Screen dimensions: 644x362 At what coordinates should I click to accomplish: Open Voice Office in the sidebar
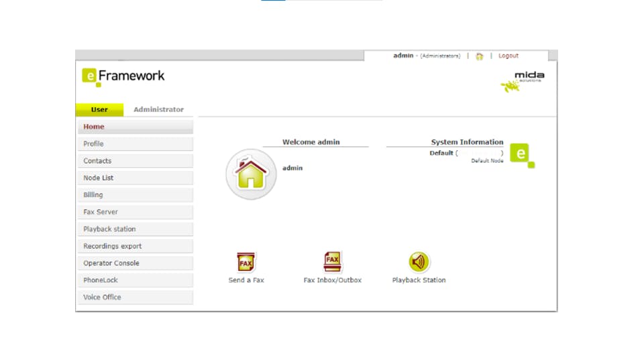click(x=136, y=297)
